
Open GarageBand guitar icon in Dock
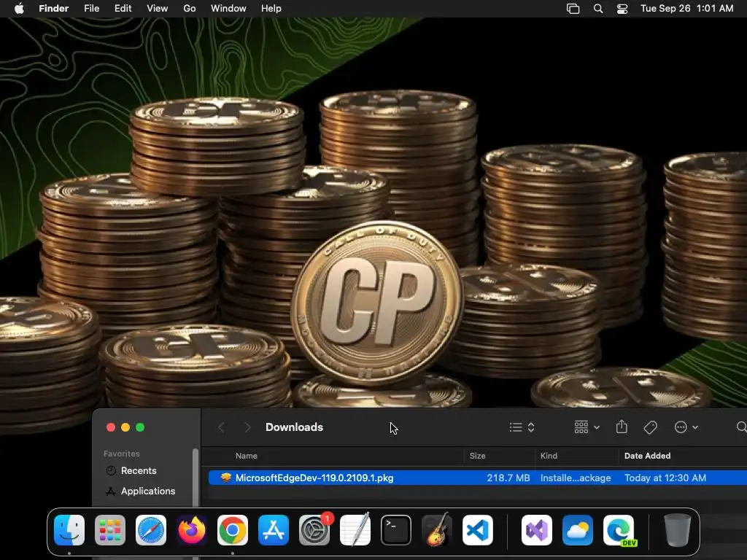tap(437, 529)
